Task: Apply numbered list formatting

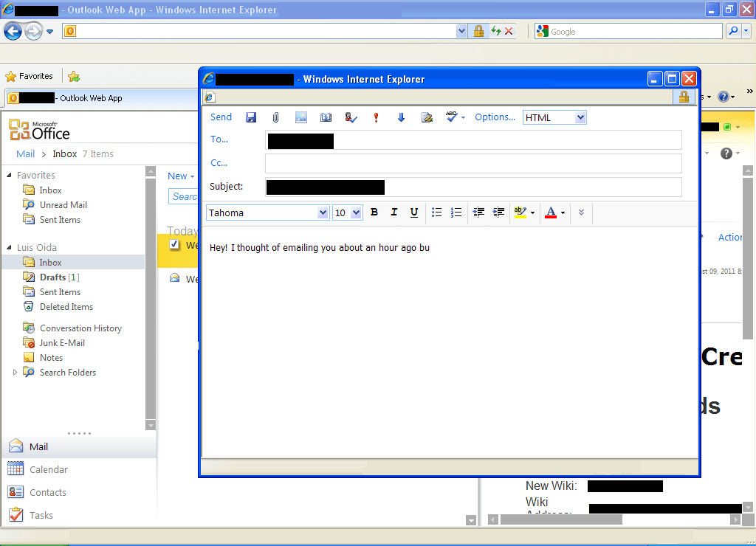Action: [x=456, y=212]
